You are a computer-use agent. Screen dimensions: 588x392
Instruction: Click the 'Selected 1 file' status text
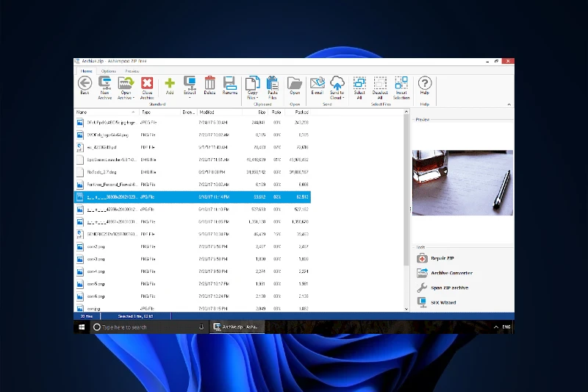(x=135, y=316)
